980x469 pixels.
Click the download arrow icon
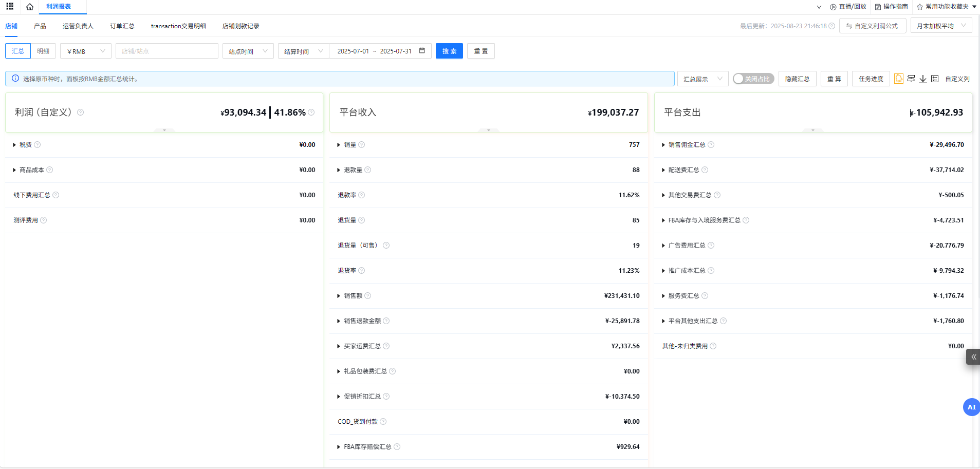[x=923, y=79]
